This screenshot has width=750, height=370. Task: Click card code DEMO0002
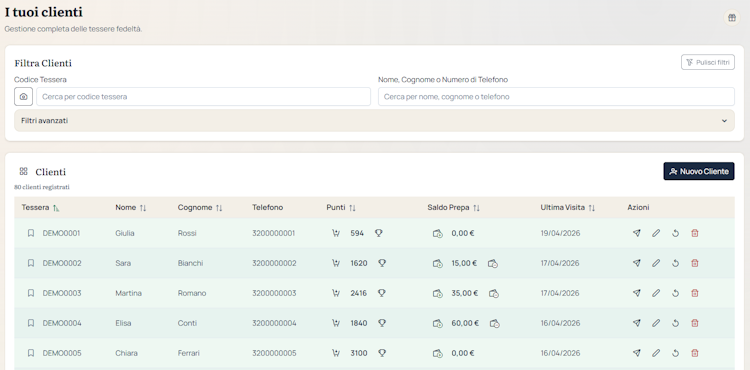[62, 263]
